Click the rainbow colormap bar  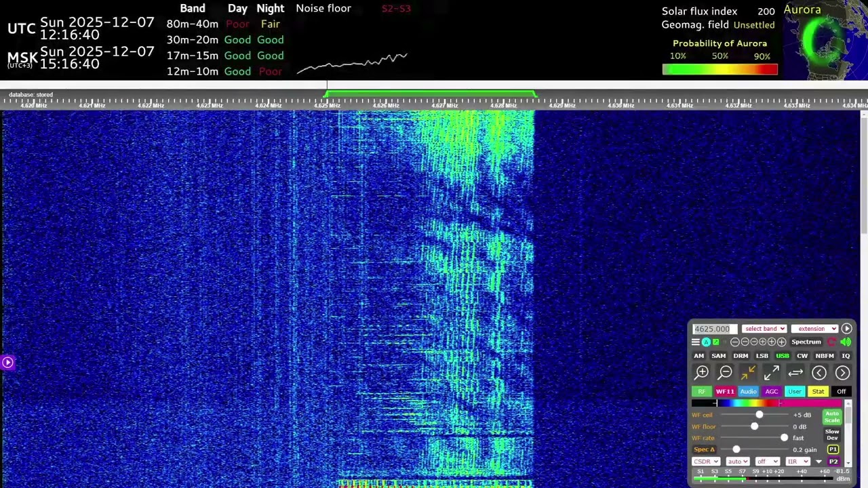766,403
